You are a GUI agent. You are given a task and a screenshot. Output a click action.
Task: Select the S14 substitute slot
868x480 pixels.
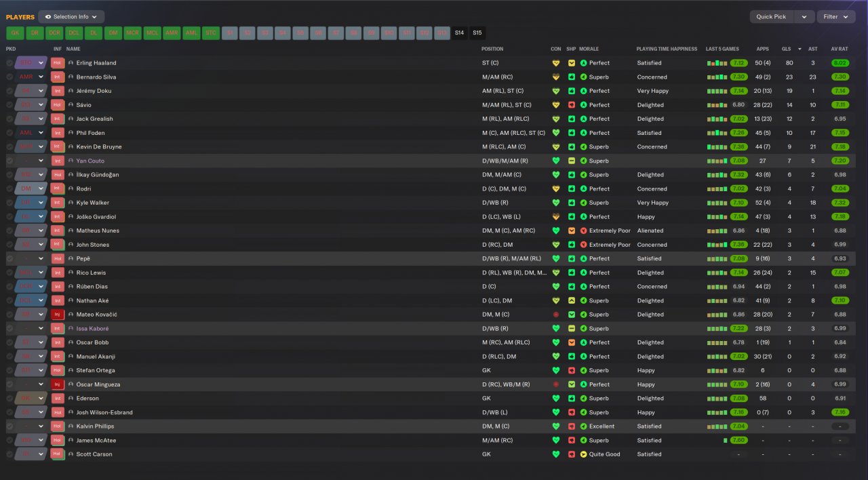[x=459, y=33]
